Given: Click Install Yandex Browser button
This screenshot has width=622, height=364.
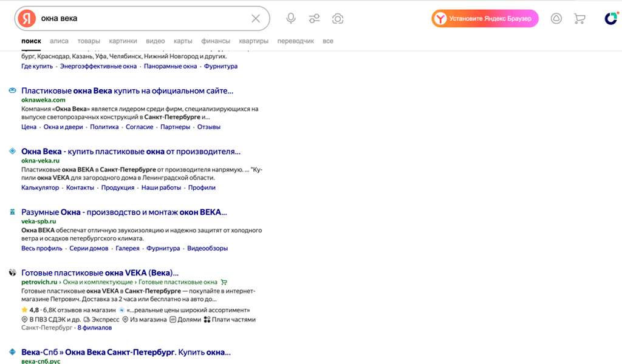Looking at the screenshot, I should pos(485,19).
